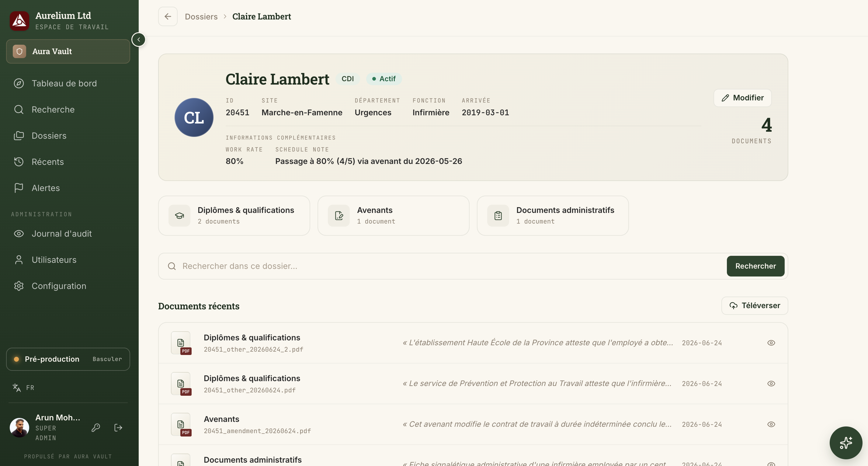Image resolution: width=868 pixels, height=466 pixels.
Task: Click the Prévention et Protection excerpt text
Action: point(537,384)
